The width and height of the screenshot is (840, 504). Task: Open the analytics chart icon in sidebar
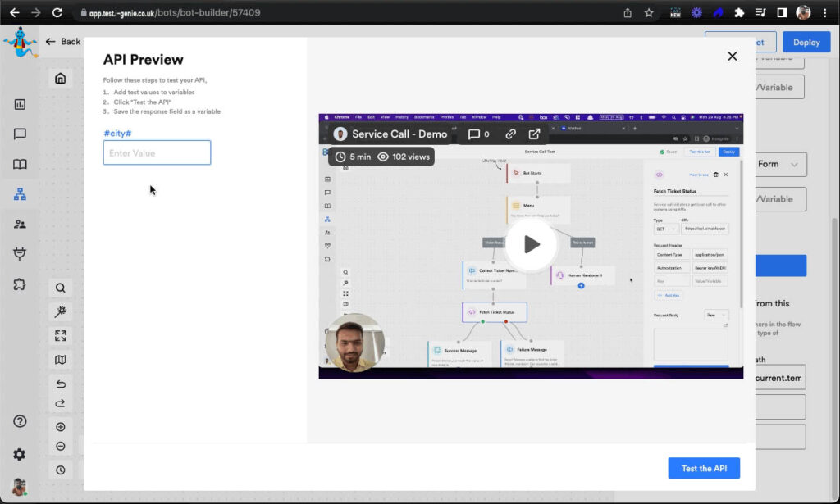[x=20, y=104]
